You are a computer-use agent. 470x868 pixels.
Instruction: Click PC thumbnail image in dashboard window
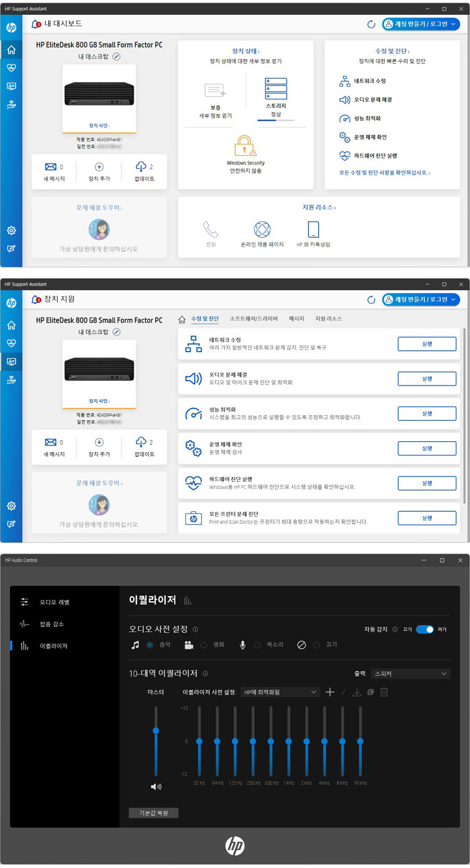click(x=99, y=93)
